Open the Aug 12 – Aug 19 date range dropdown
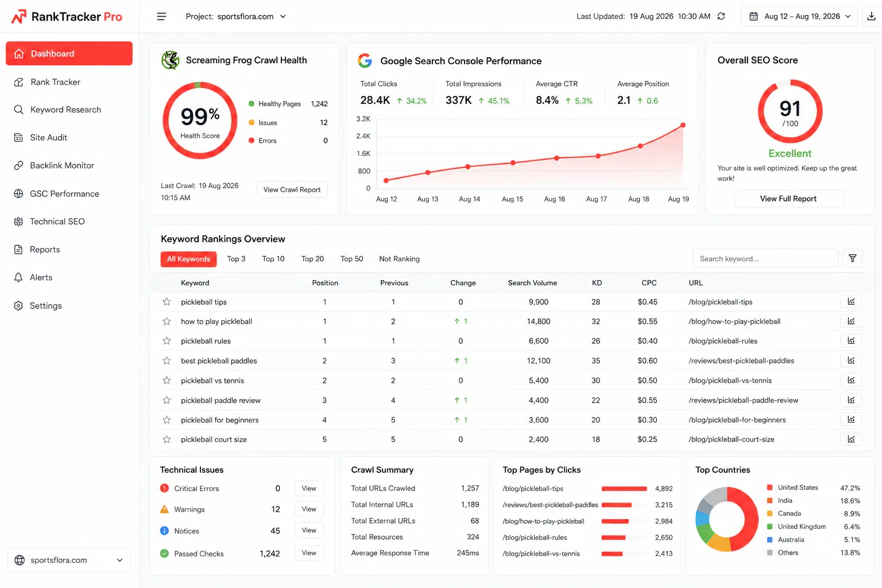 [800, 17]
